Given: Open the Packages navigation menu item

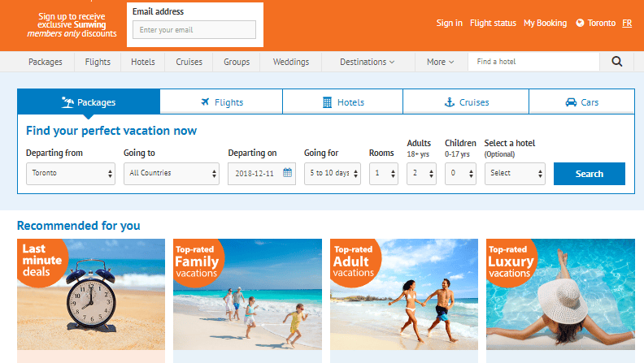Looking at the screenshot, I should tap(46, 62).
